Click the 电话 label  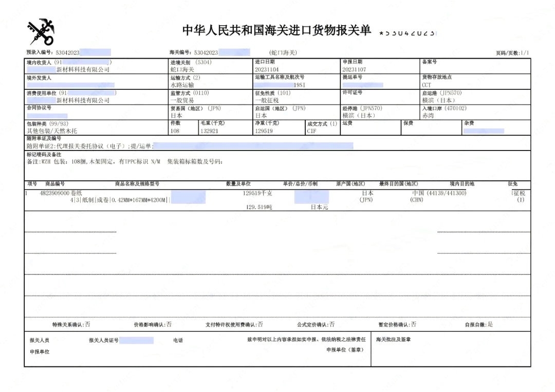pyautogui.click(x=178, y=340)
